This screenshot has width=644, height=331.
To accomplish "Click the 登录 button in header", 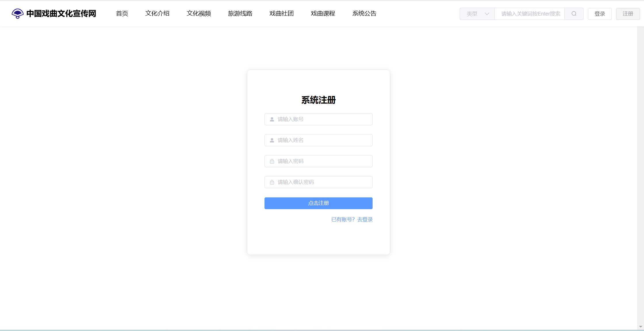I will tap(600, 14).
